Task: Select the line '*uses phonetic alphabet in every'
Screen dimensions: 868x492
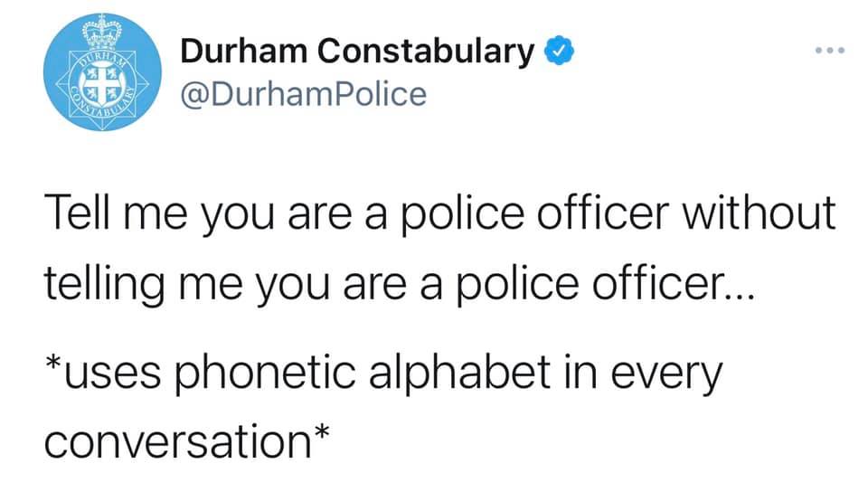Action: point(383,374)
